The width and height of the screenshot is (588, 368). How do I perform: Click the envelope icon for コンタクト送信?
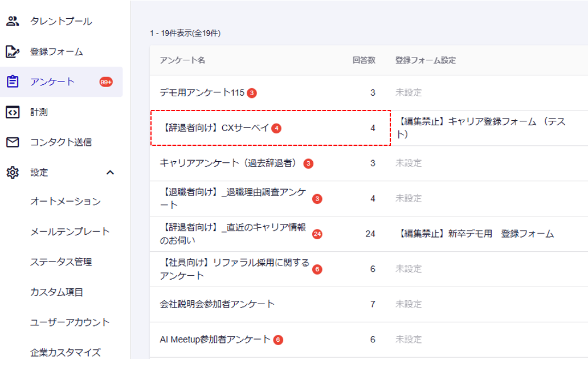coord(13,142)
